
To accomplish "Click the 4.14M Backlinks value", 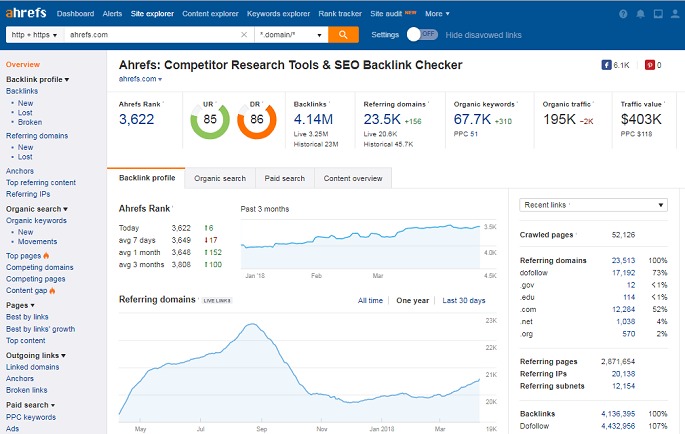I will click(x=313, y=119).
